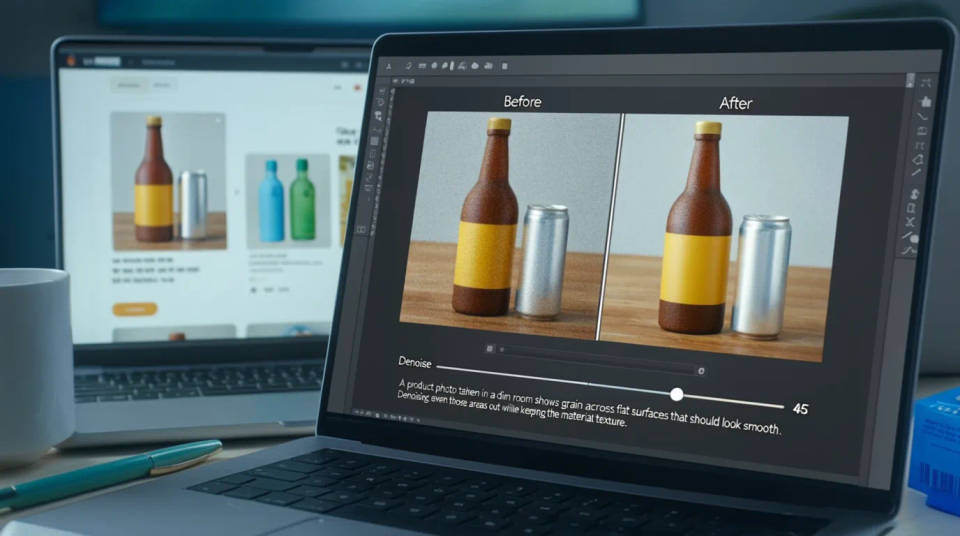Open the blue and green bottles image on rear laptop
960x536 pixels.
288,200
